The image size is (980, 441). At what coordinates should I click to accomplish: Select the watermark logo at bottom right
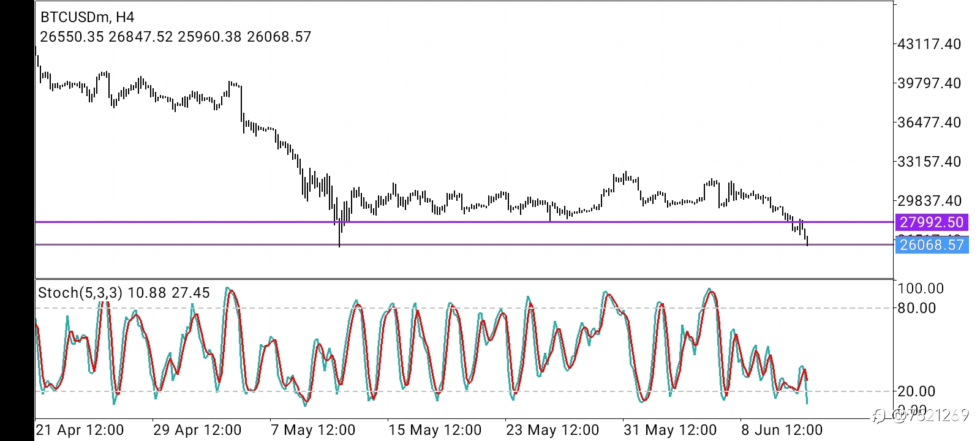pyautogui.click(x=921, y=416)
